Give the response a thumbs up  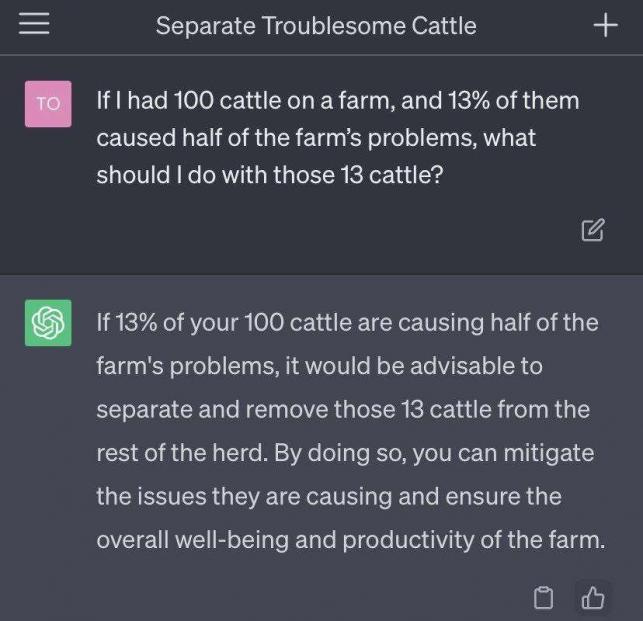point(593,597)
